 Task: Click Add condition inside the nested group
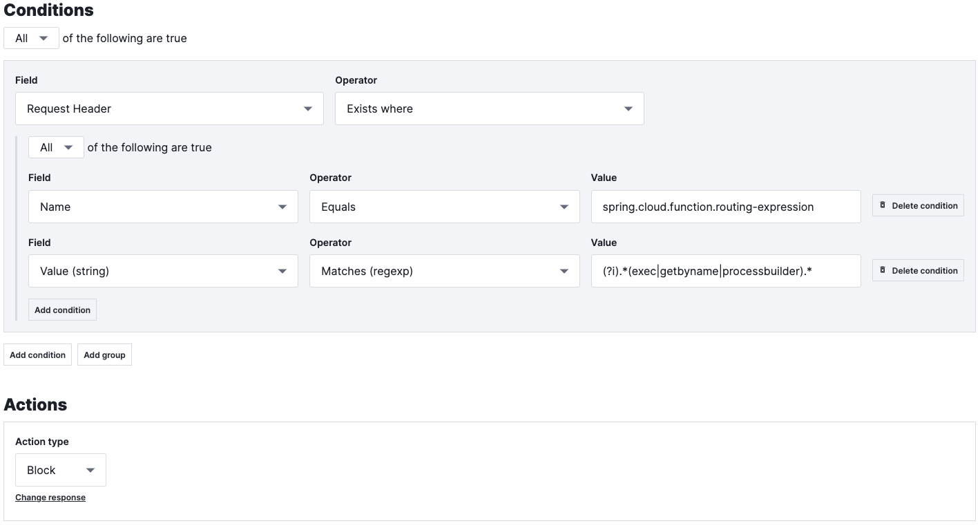62,310
